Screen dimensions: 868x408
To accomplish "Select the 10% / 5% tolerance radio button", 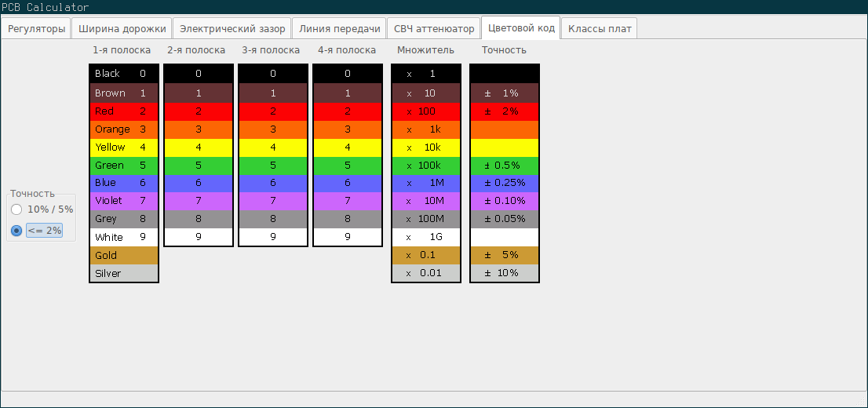I will pos(16,209).
